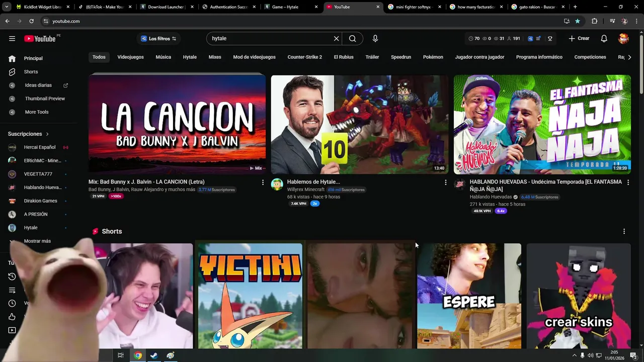
Task: Open the tab search dropdown in Chrome
Action: pos(7,7)
